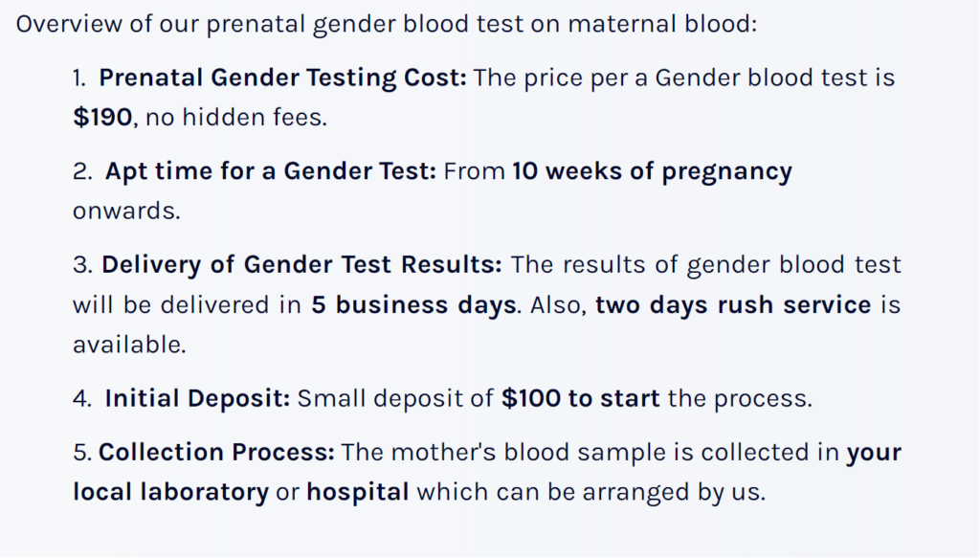This screenshot has height=558, width=980.
Task: Click the bold 'local laboratory' text
Action: point(170,492)
